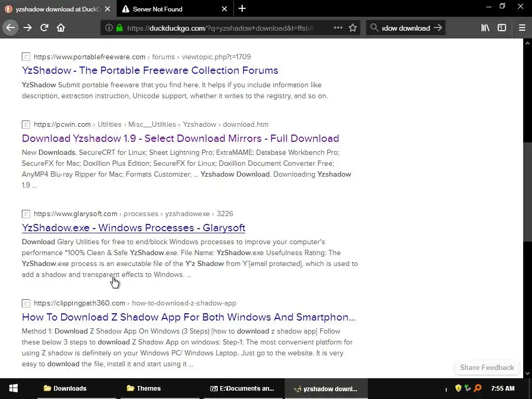
Task: Select the yzshadow download DuckDuckGo tab
Action: (58, 9)
